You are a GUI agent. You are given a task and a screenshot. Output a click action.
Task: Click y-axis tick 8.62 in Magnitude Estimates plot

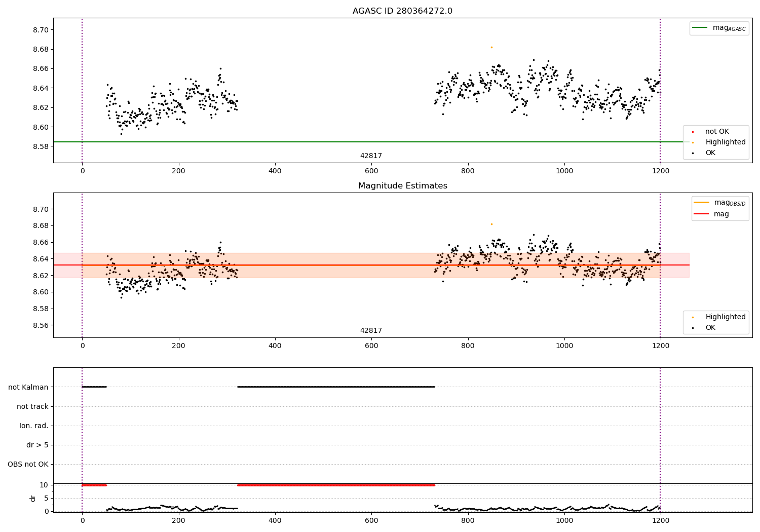tap(40, 276)
